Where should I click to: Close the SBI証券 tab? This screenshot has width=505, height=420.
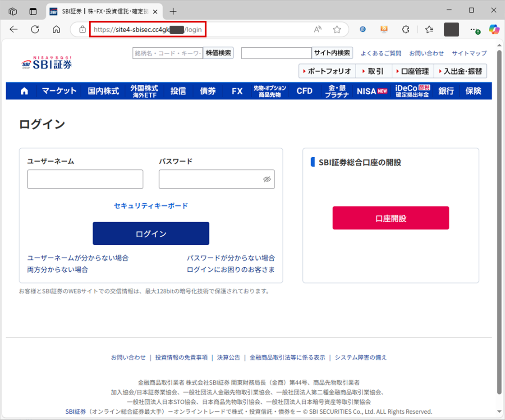155,12
